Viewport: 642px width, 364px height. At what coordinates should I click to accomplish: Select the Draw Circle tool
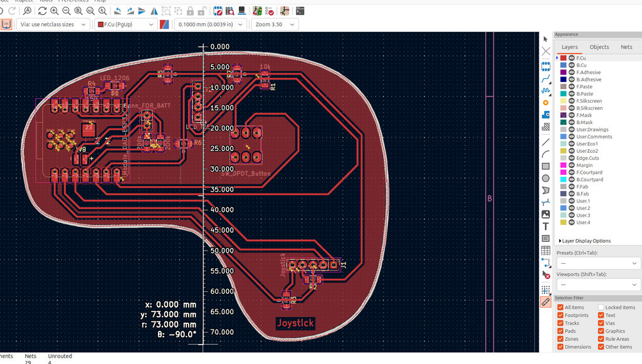(545, 179)
